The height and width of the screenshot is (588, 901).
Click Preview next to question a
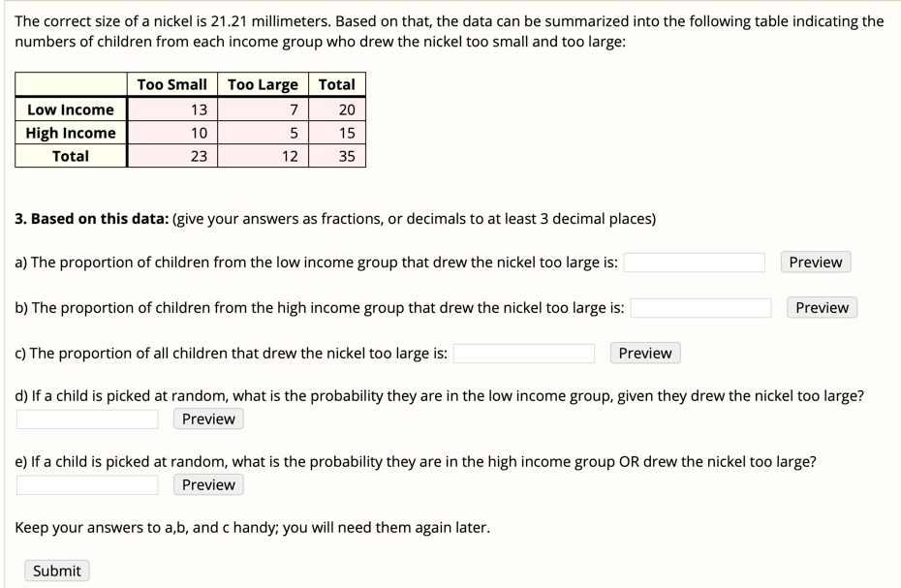(814, 262)
